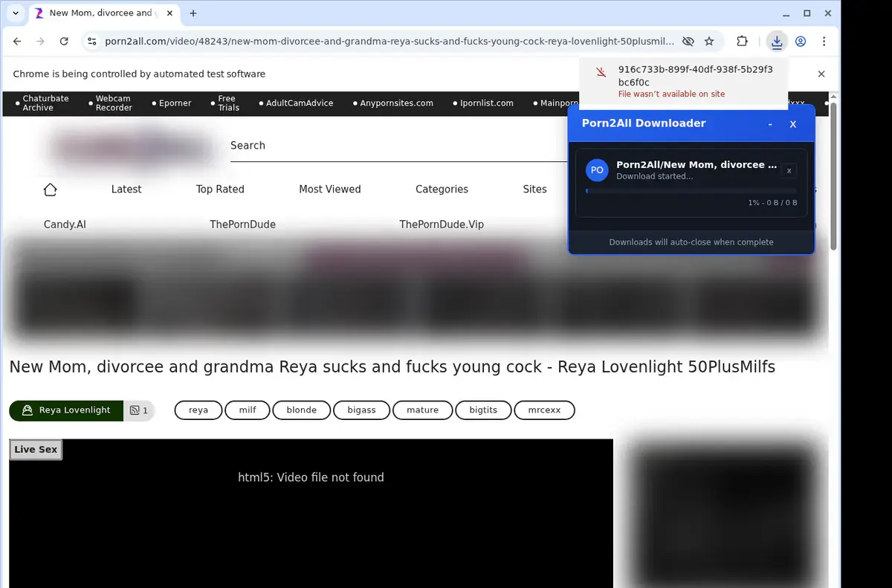Open the Chrome three-dot menu
The height and width of the screenshot is (588, 892).
[x=824, y=42]
